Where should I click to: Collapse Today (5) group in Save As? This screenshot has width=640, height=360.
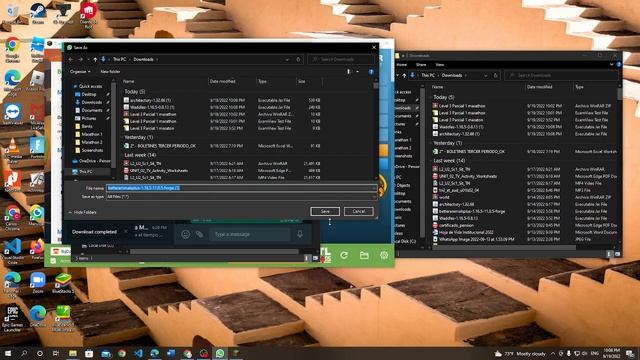tap(134, 91)
